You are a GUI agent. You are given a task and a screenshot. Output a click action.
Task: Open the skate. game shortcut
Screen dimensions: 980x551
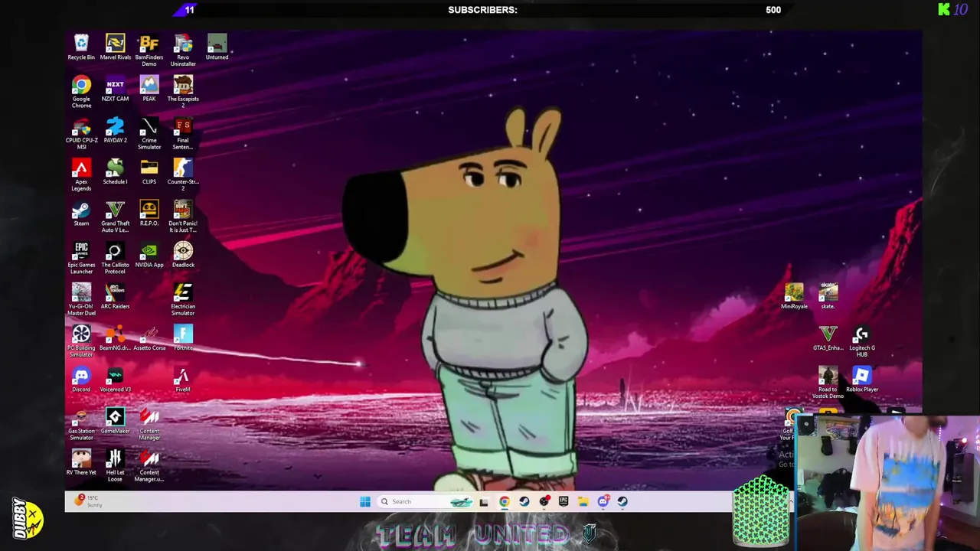click(x=828, y=295)
